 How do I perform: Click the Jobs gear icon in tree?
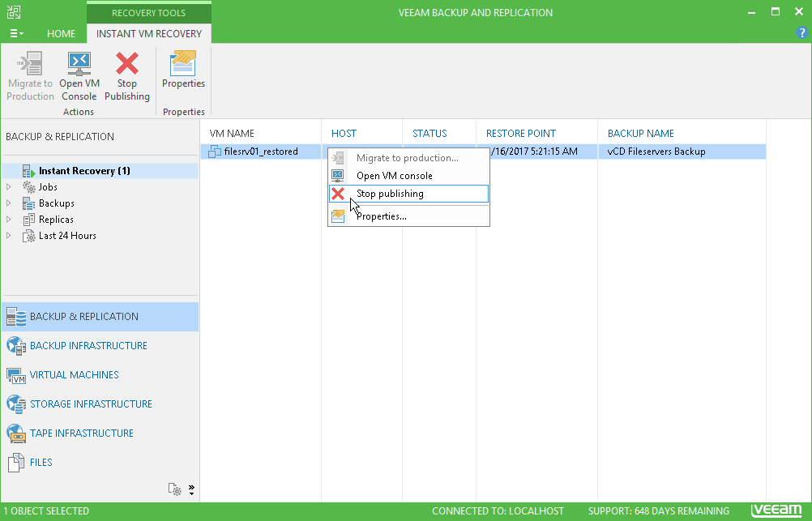coord(29,187)
